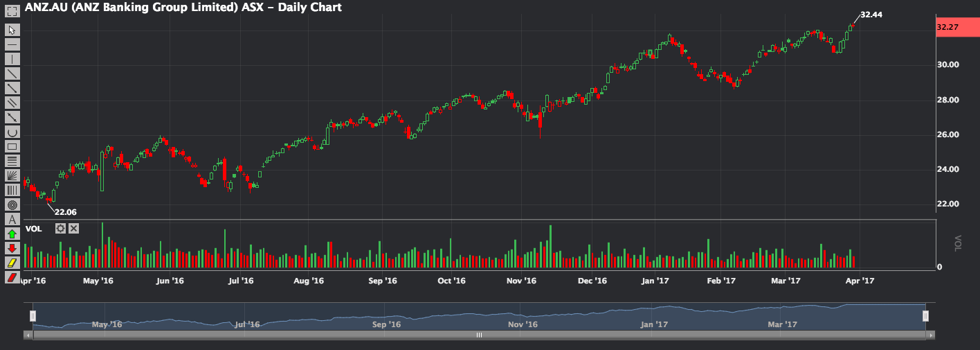The height and width of the screenshot is (350, 980).
Task: Choose the Fibonacci retracement lines tool
Action: (12, 161)
